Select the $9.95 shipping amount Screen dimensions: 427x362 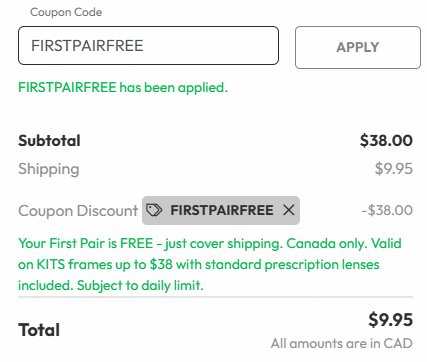pos(394,169)
